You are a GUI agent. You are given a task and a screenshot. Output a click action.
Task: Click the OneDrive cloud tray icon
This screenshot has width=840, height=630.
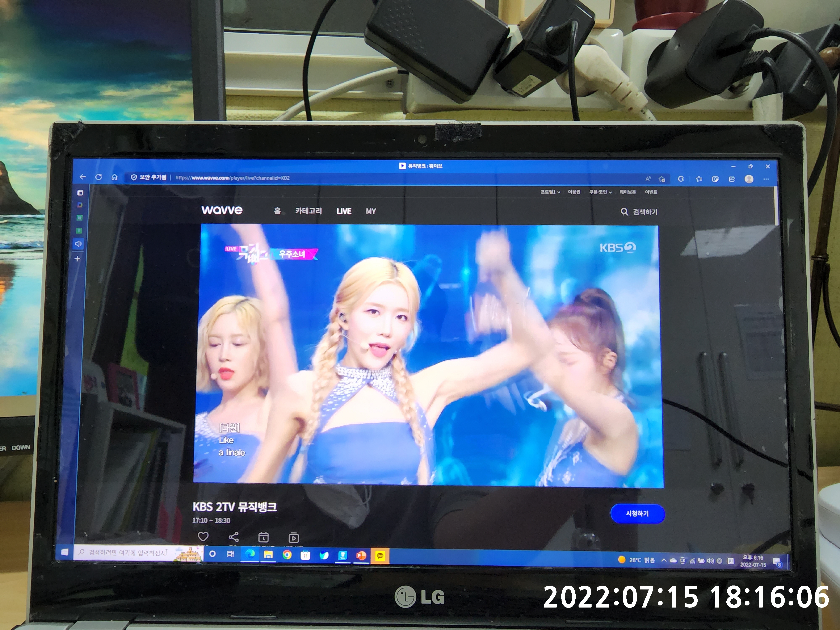click(x=673, y=560)
